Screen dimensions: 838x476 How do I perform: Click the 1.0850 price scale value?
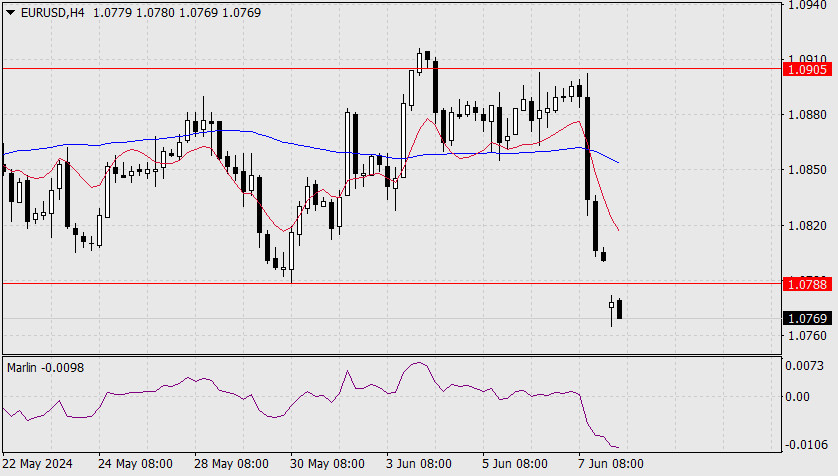pos(807,170)
